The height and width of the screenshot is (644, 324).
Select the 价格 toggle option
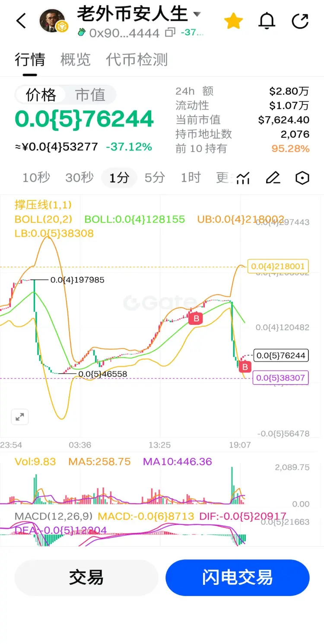(41, 95)
